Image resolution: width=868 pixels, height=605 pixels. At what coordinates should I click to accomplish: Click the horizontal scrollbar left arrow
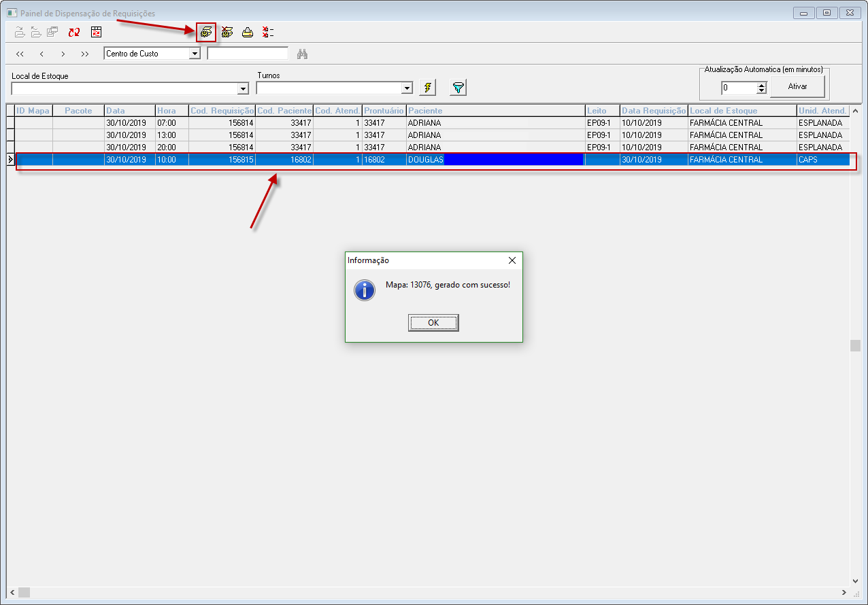[x=13, y=592]
